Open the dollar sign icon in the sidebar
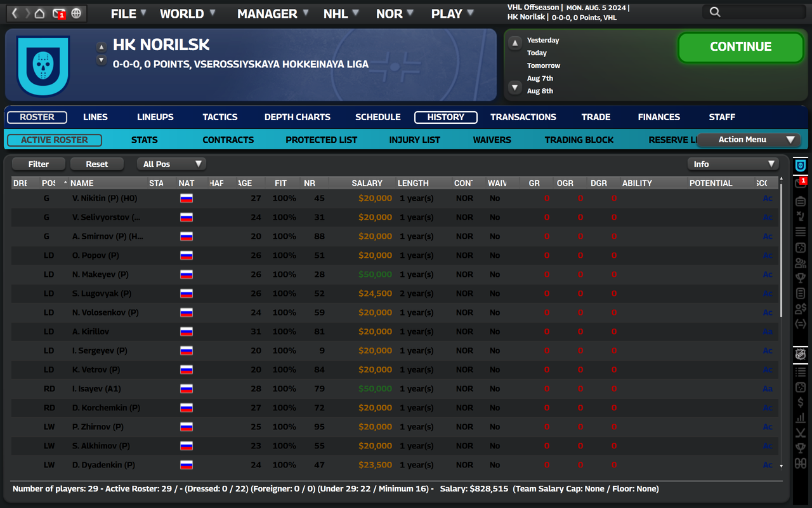 pyautogui.click(x=801, y=403)
